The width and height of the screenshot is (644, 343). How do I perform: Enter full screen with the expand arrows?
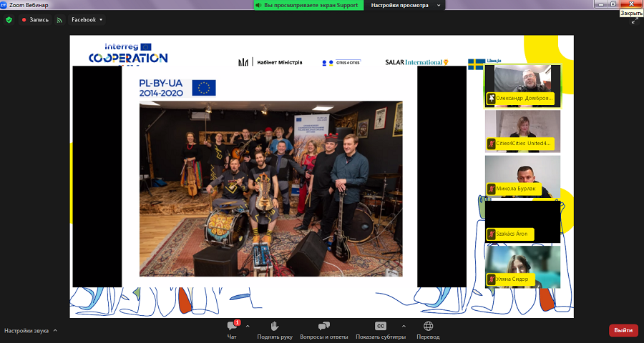coord(634,20)
